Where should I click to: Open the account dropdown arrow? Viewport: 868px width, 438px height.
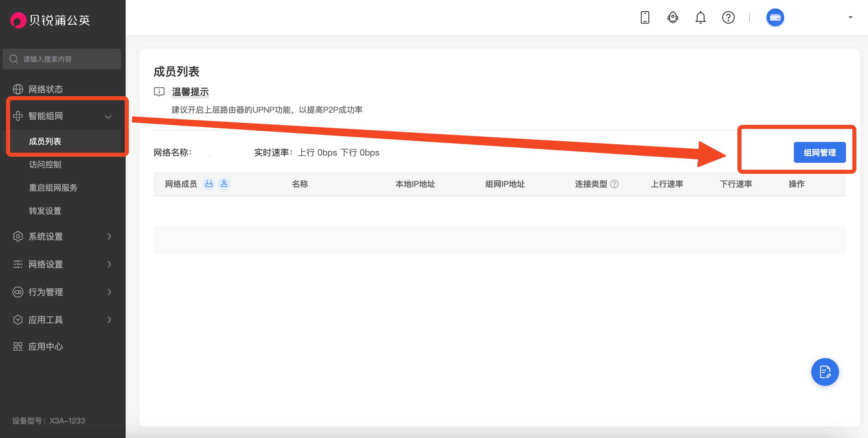click(x=850, y=18)
